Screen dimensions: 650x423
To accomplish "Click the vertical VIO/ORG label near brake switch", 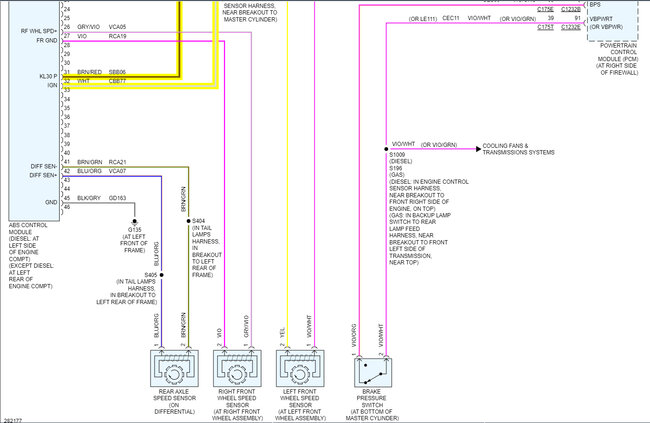I will point(354,335).
